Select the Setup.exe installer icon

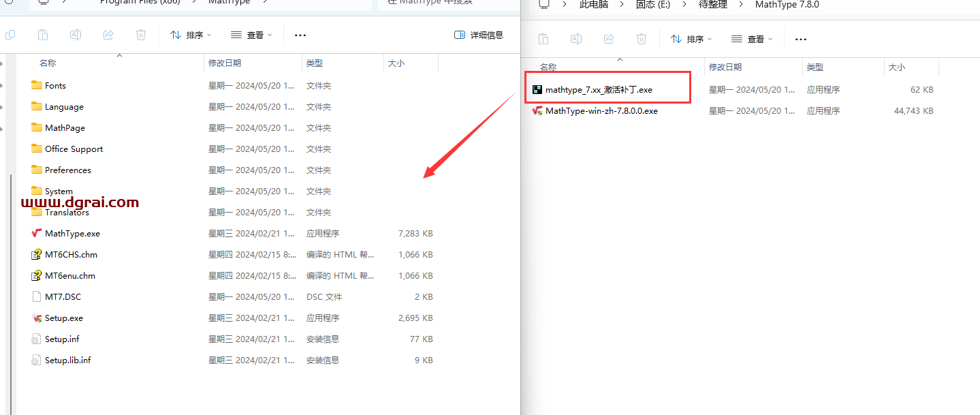click(x=37, y=318)
